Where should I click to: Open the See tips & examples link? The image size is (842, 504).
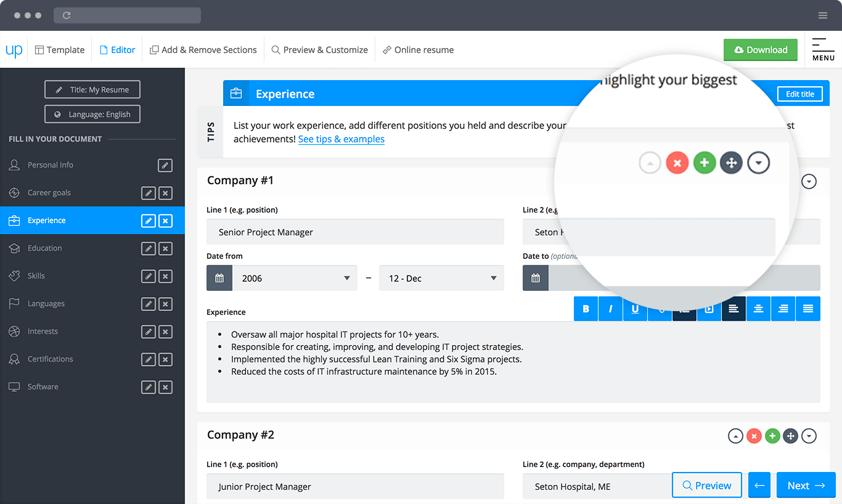[x=341, y=139]
